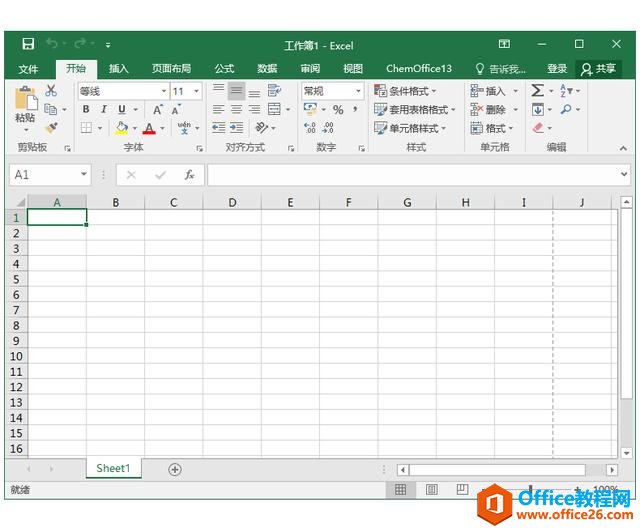
Task: Switch to the ChemOffice13 tab
Action: pos(419,69)
